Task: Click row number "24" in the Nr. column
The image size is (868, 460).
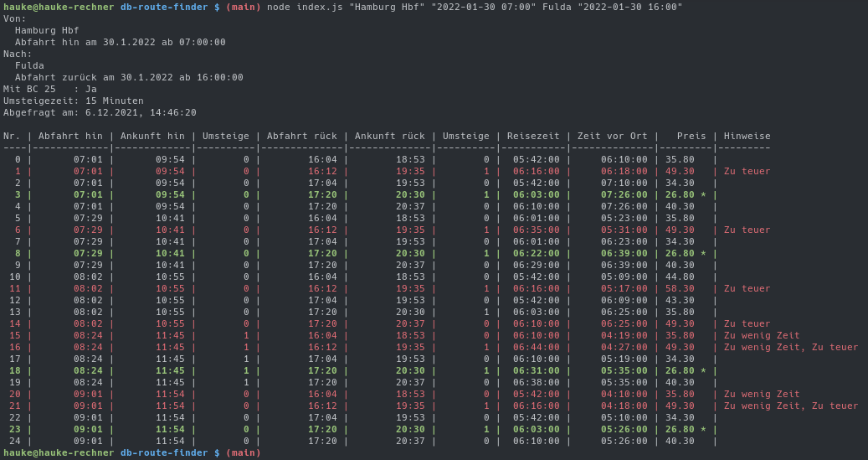Action: click(x=15, y=442)
